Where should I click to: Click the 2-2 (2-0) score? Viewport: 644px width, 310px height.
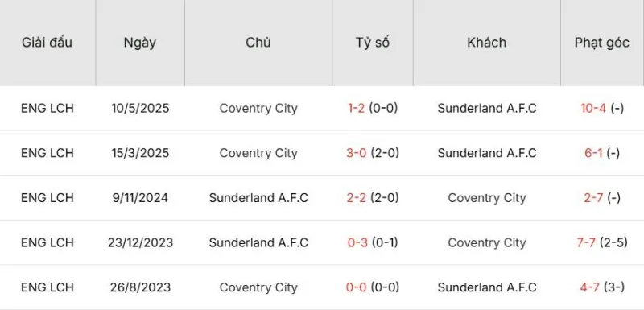click(x=373, y=198)
